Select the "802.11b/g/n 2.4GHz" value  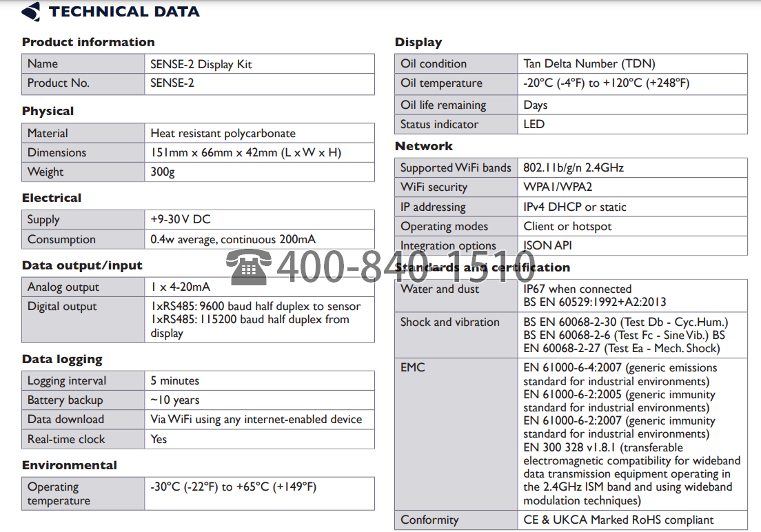tap(574, 168)
